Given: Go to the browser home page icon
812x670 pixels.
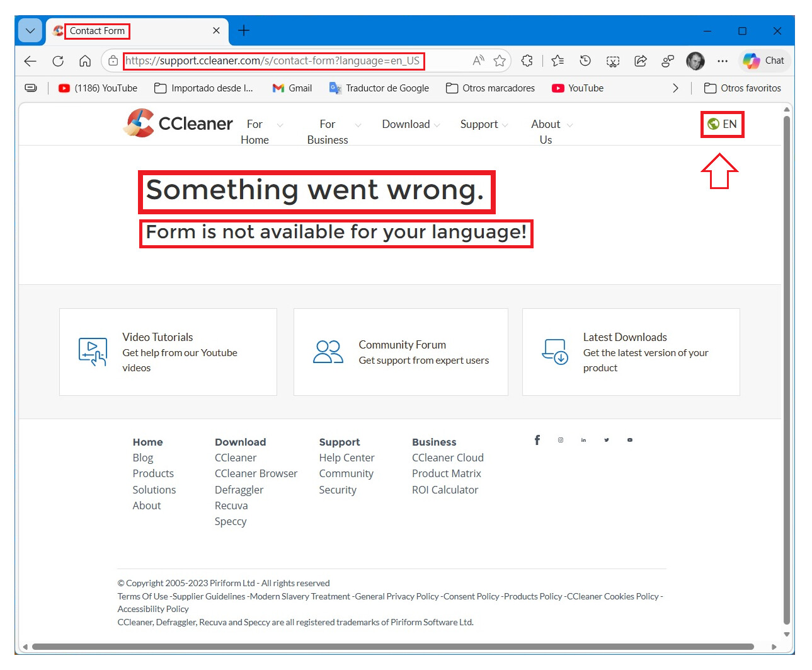Looking at the screenshot, I should pos(85,61).
